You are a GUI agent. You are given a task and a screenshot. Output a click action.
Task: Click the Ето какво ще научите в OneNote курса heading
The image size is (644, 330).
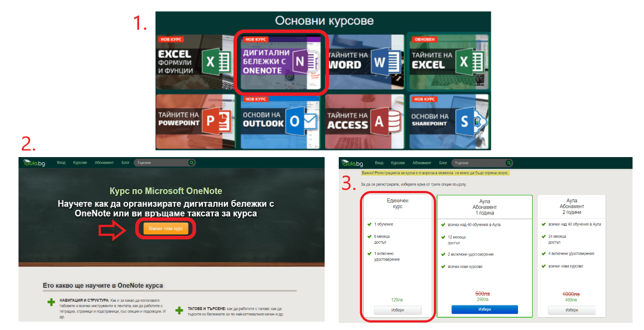pyautogui.click(x=103, y=286)
